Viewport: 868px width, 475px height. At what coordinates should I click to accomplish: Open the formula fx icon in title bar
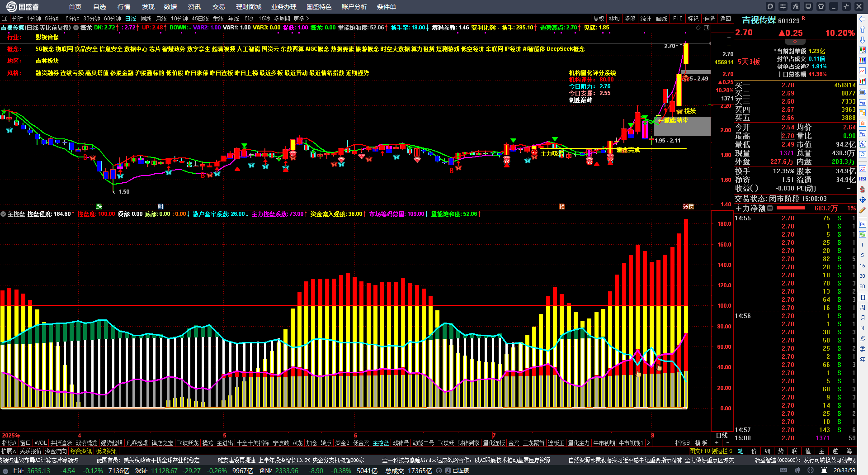796,6
